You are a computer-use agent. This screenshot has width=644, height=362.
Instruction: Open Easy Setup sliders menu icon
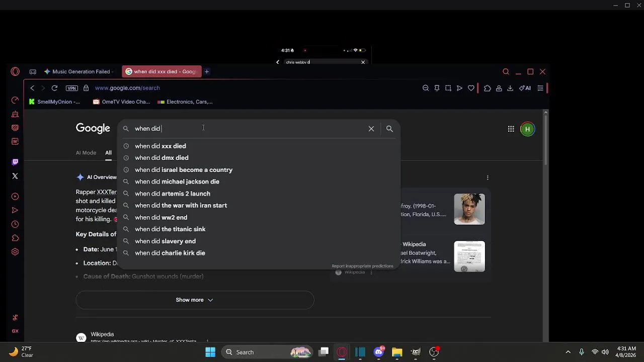pos(540,88)
